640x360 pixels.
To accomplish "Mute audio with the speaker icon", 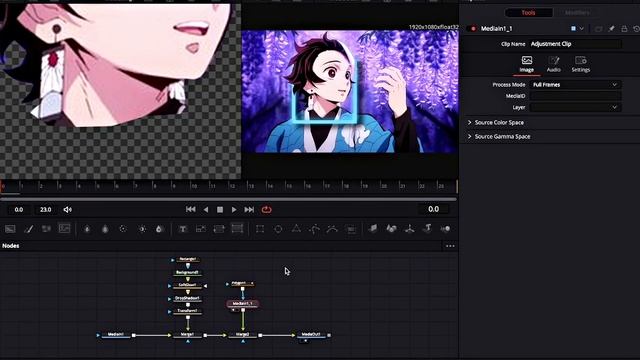I will pos(68,209).
